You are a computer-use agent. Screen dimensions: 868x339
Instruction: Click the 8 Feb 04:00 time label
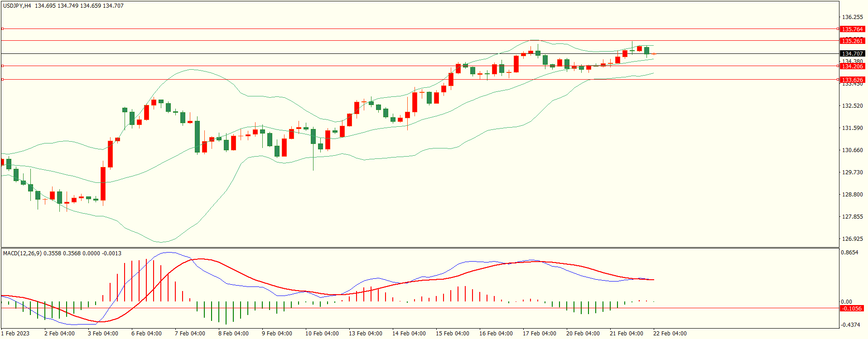pyautogui.click(x=234, y=334)
